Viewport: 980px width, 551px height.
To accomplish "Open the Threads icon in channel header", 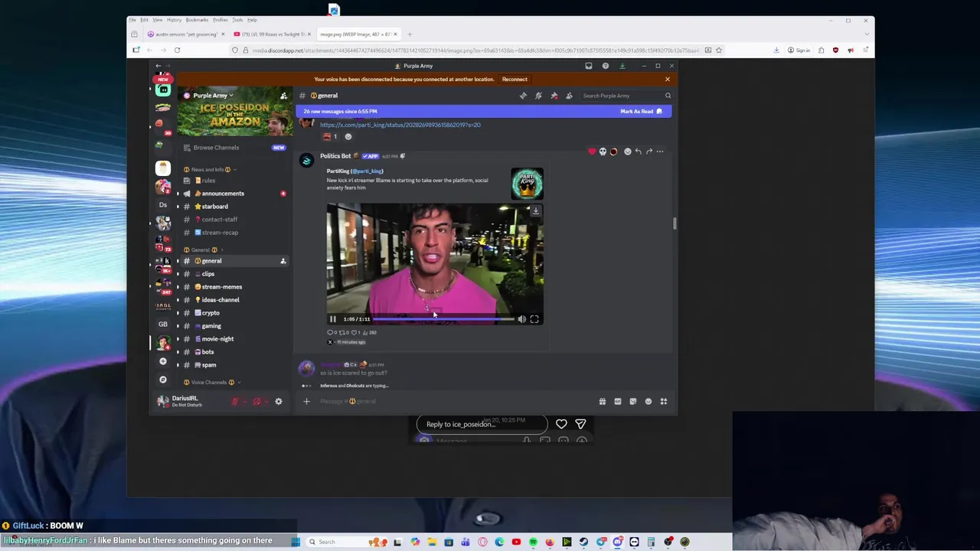I will point(523,96).
